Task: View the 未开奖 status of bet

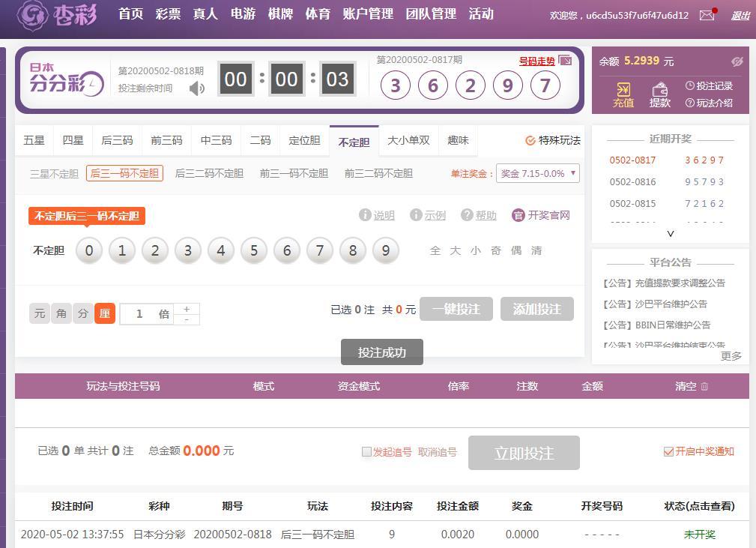Action: click(700, 535)
